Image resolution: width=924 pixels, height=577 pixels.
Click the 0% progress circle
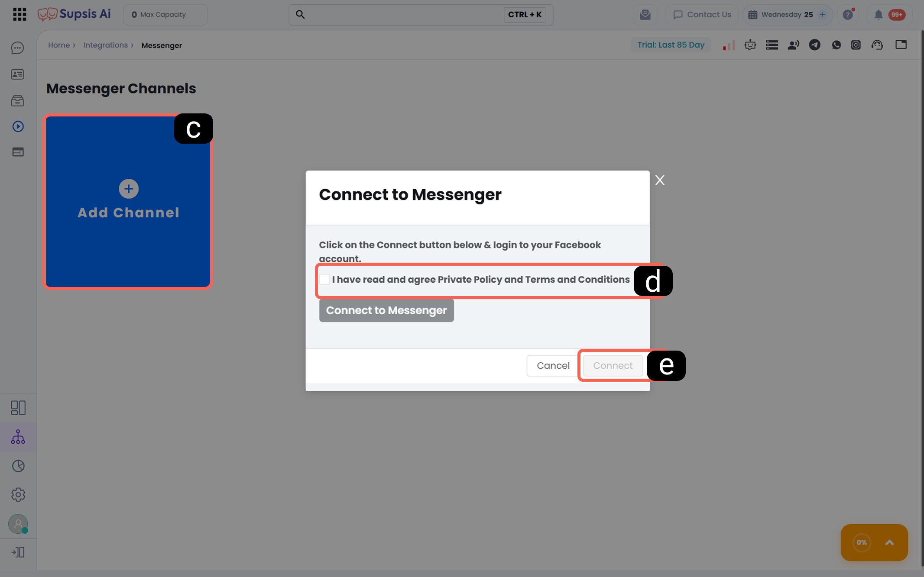pos(862,543)
